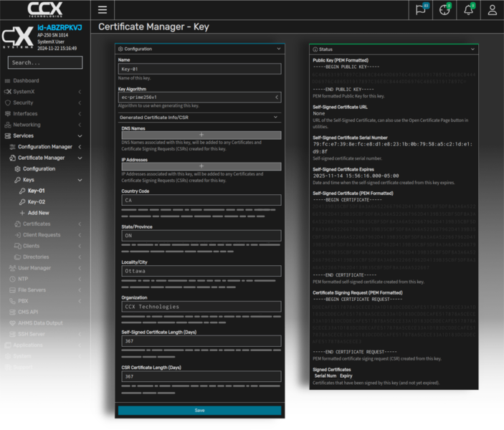Expand the SystemX menu chevron
This screenshot has width=504, height=430.
click(x=80, y=92)
